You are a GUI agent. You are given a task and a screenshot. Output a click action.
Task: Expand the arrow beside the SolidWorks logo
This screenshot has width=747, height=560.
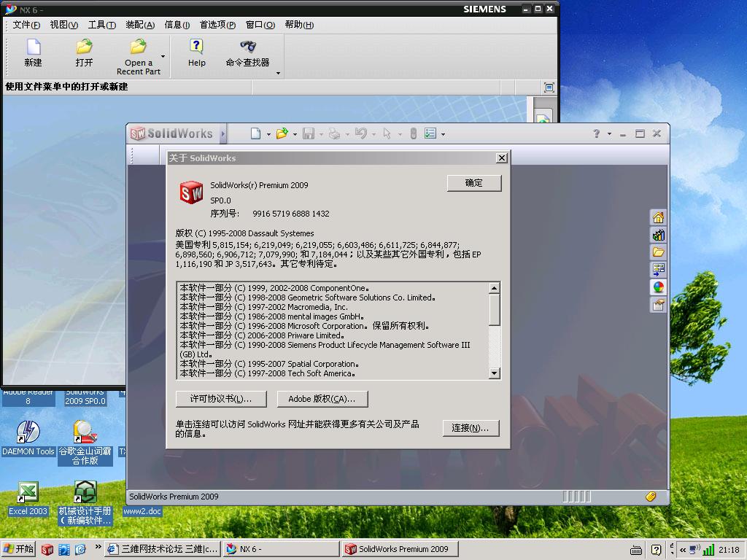tap(222, 134)
